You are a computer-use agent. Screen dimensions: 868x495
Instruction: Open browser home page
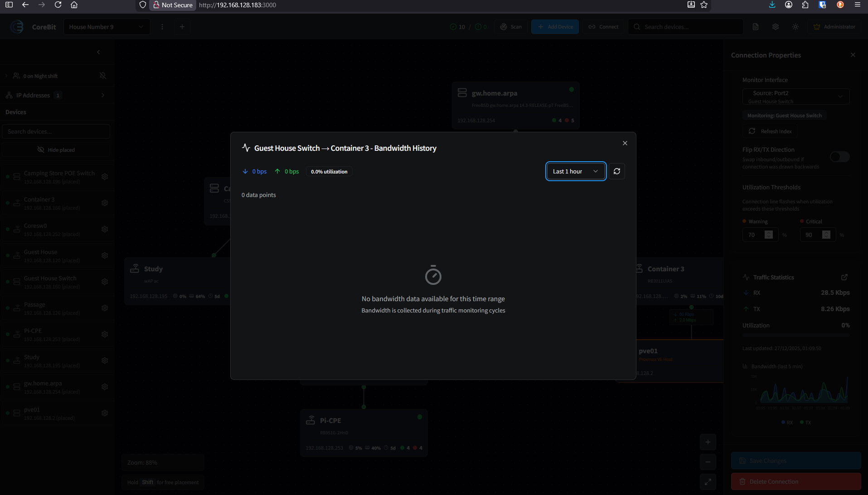pos(74,5)
